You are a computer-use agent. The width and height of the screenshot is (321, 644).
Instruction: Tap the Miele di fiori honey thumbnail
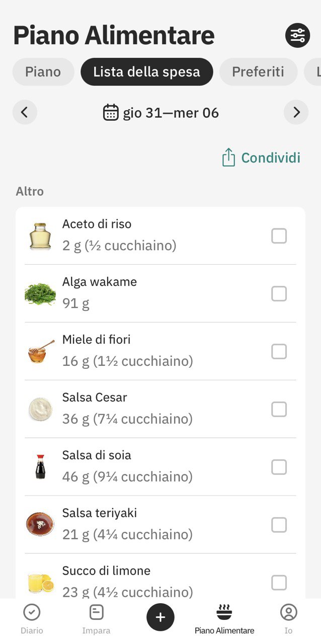point(41,351)
